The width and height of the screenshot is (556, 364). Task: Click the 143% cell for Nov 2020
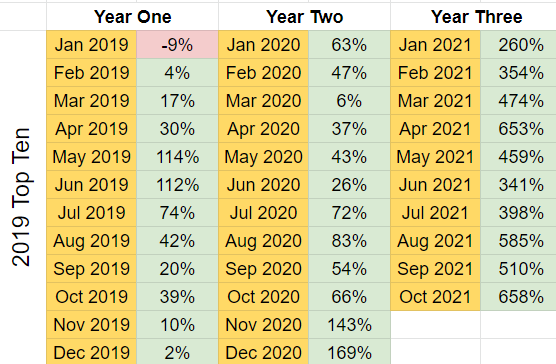point(349,325)
